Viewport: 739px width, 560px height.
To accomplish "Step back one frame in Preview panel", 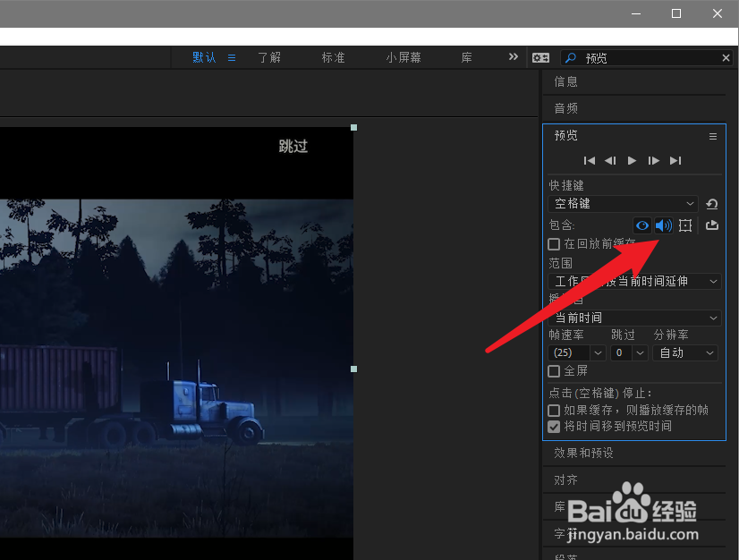I will [x=610, y=161].
